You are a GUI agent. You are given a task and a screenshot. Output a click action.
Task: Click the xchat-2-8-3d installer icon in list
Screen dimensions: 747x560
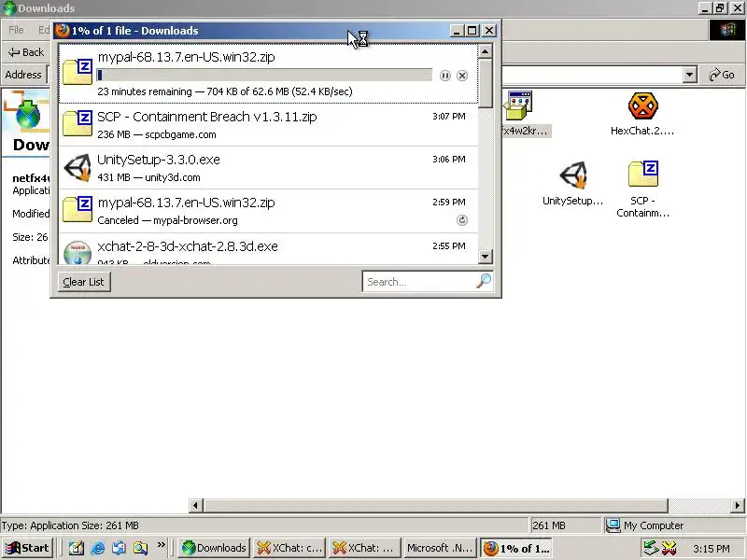(78, 252)
